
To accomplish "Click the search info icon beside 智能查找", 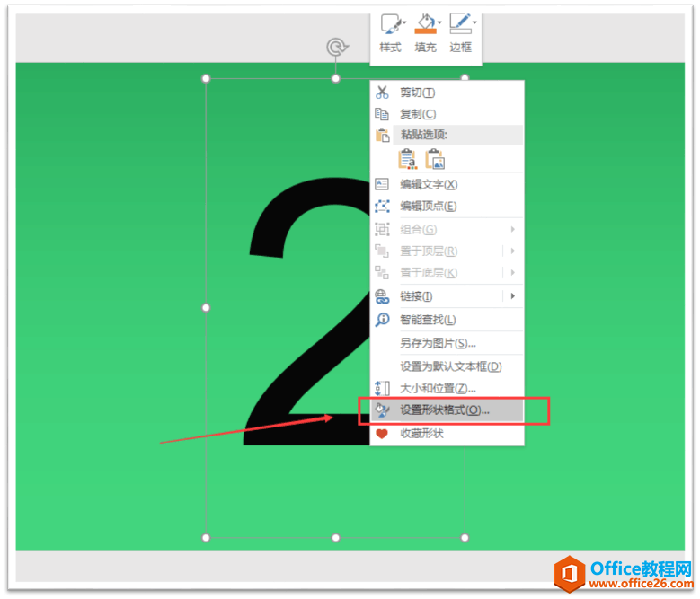I will pyautogui.click(x=382, y=320).
